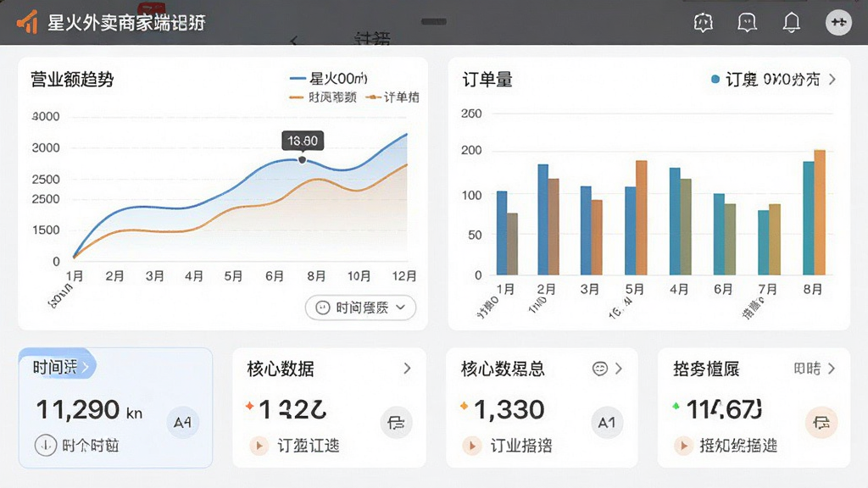868x488 pixels.
Task: Click the back chevron under the header
Action: pyautogui.click(x=294, y=41)
